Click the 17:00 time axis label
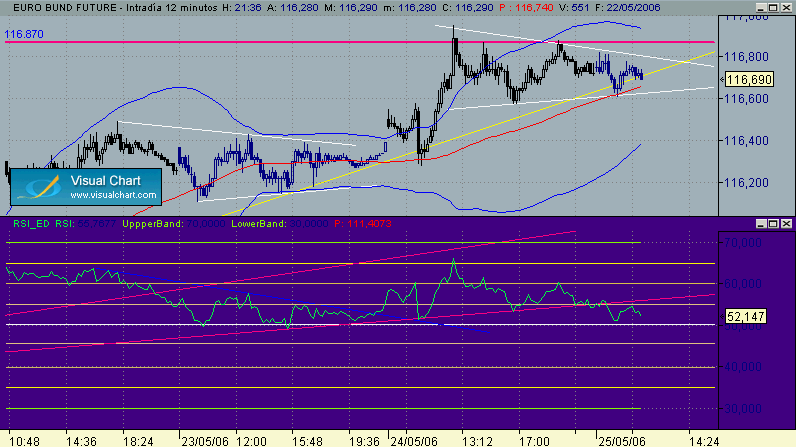Viewport: 796px width, 447px height. [534, 441]
